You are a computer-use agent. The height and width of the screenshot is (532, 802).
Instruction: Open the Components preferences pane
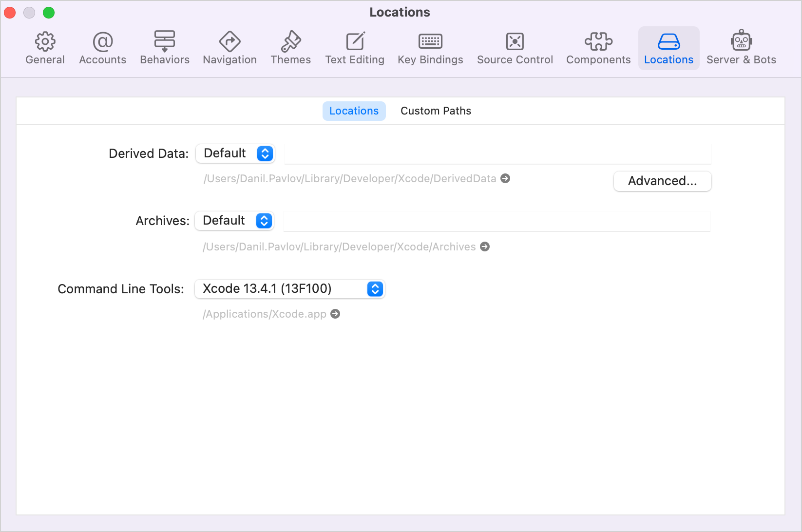(598, 48)
